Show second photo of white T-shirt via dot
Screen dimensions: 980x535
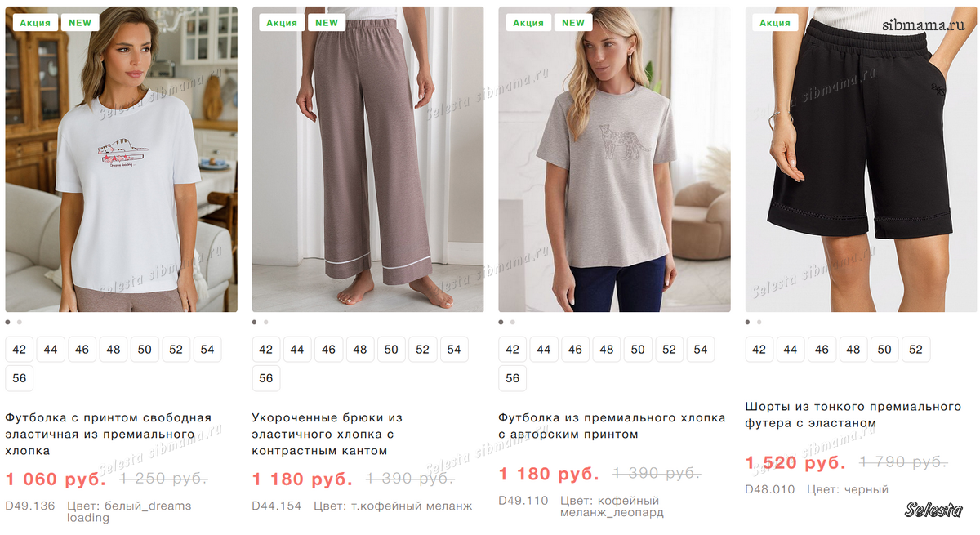coord(20,322)
